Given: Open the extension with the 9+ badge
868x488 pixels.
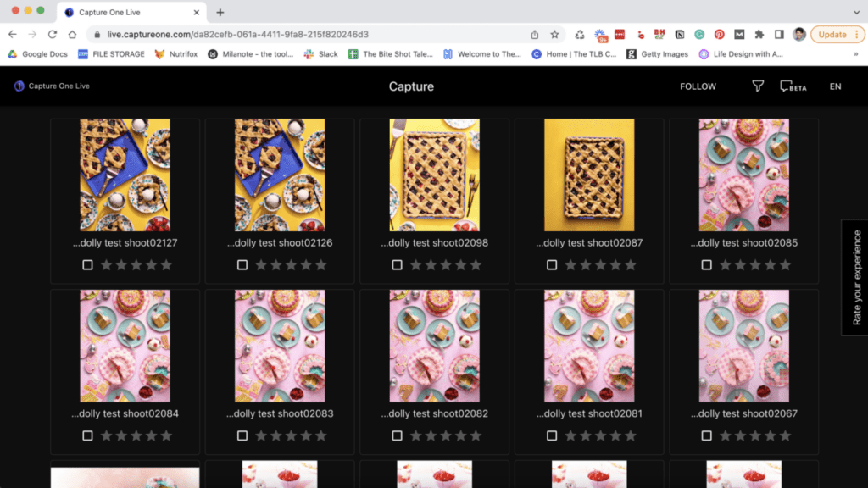Looking at the screenshot, I should click(x=600, y=35).
